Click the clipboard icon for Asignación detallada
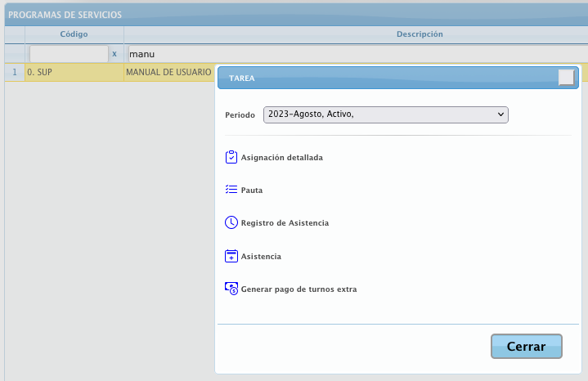 [231, 157]
